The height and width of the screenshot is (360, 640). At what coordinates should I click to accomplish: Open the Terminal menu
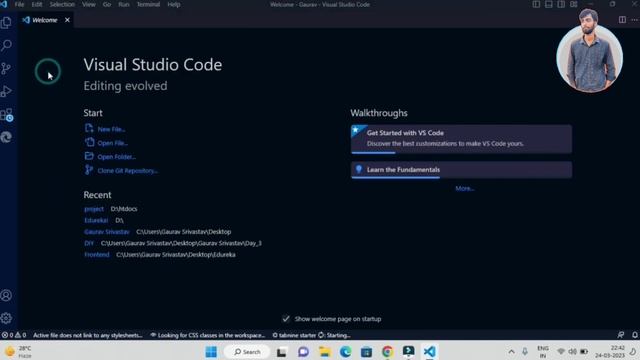[148, 4]
